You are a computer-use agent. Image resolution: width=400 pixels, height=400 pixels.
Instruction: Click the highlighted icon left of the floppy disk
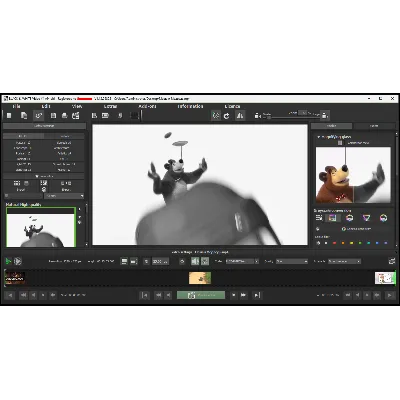(39, 116)
